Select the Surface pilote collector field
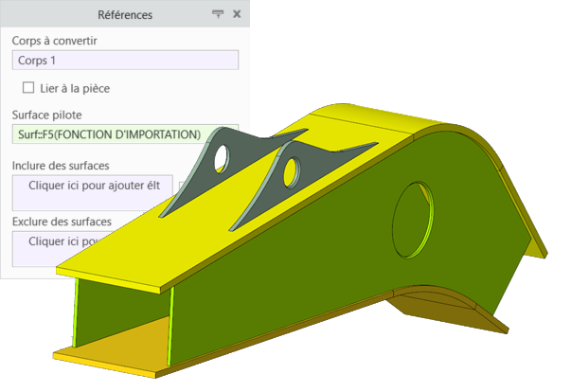Image resolution: width=571 pixels, height=392 pixels. click(125, 134)
